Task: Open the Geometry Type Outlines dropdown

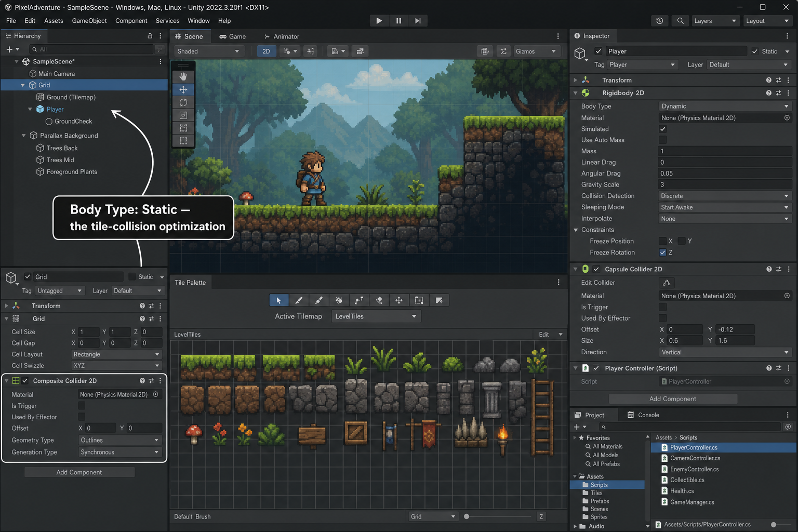Action: 119,440
